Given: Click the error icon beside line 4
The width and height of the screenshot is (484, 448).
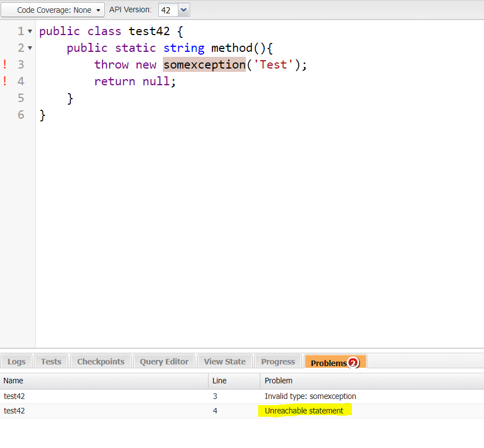Looking at the screenshot, I should [5, 81].
